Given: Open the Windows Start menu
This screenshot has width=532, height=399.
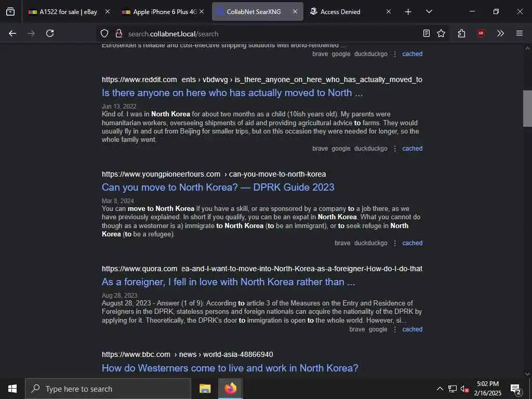Looking at the screenshot, I should click(x=12, y=389).
